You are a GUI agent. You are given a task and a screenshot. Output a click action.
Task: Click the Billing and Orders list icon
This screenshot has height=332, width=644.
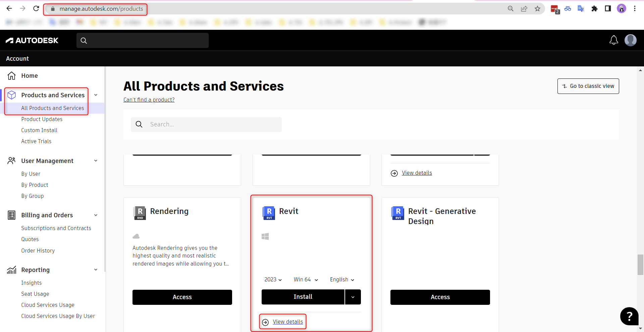pyautogui.click(x=12, y=215)
